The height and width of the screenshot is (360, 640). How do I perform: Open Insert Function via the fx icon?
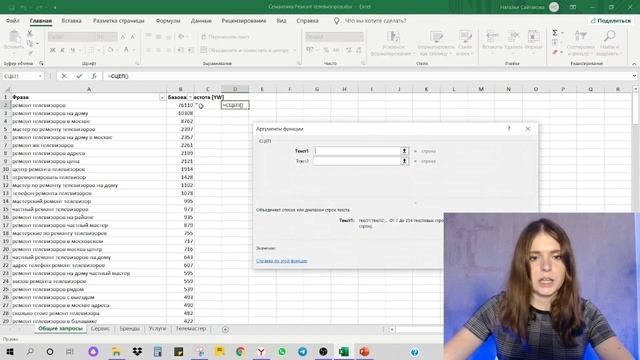coord(94,76)
